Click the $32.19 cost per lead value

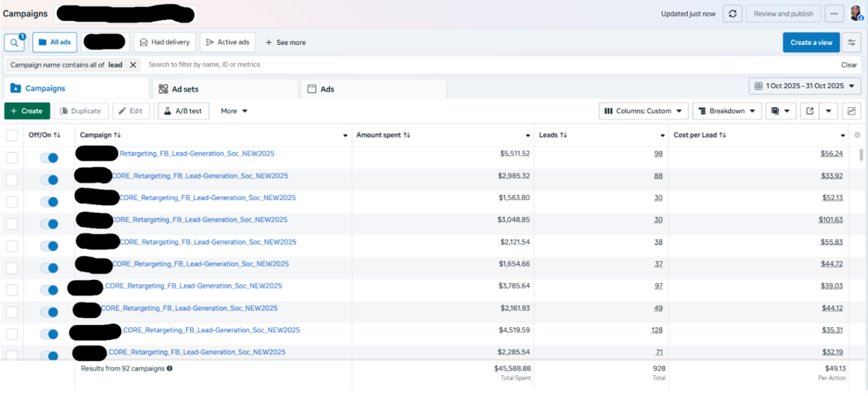pyautogui.click(x=832, y=352)
